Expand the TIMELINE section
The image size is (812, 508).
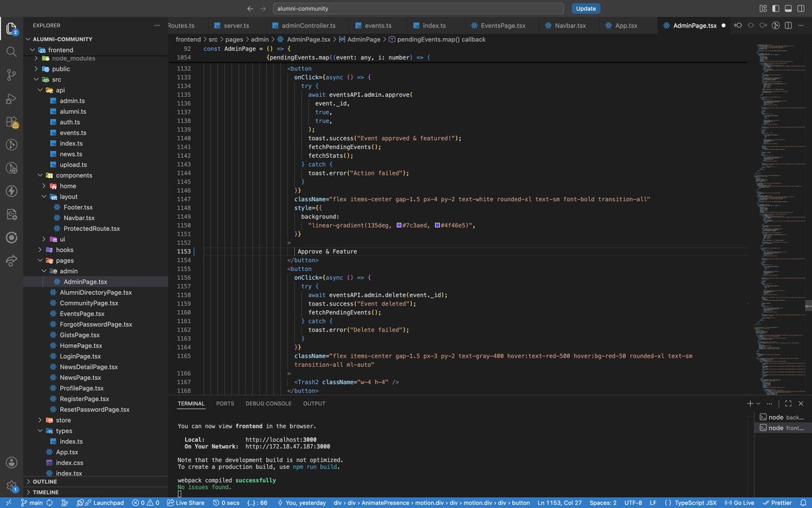click(x=95, y=492)
